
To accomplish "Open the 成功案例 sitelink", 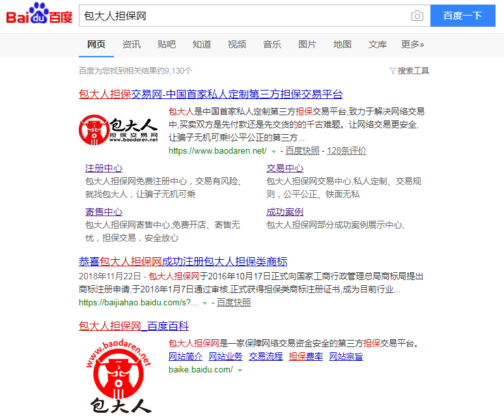I will 285,212.
